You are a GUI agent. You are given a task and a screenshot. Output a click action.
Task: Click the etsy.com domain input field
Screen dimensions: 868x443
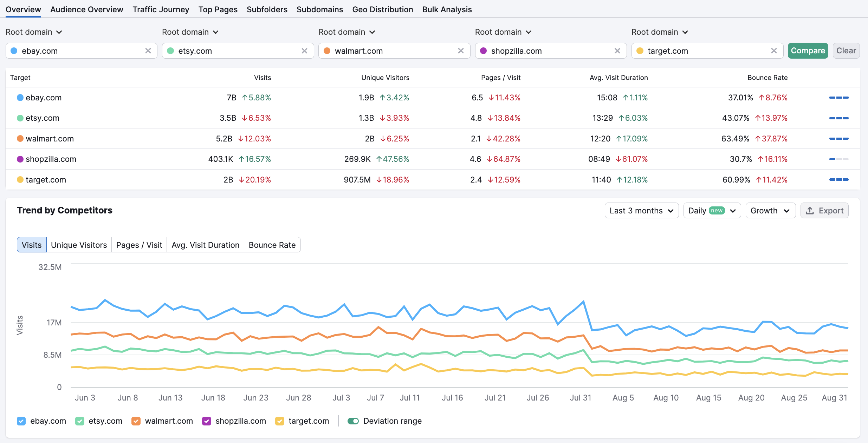pos(238,51)
